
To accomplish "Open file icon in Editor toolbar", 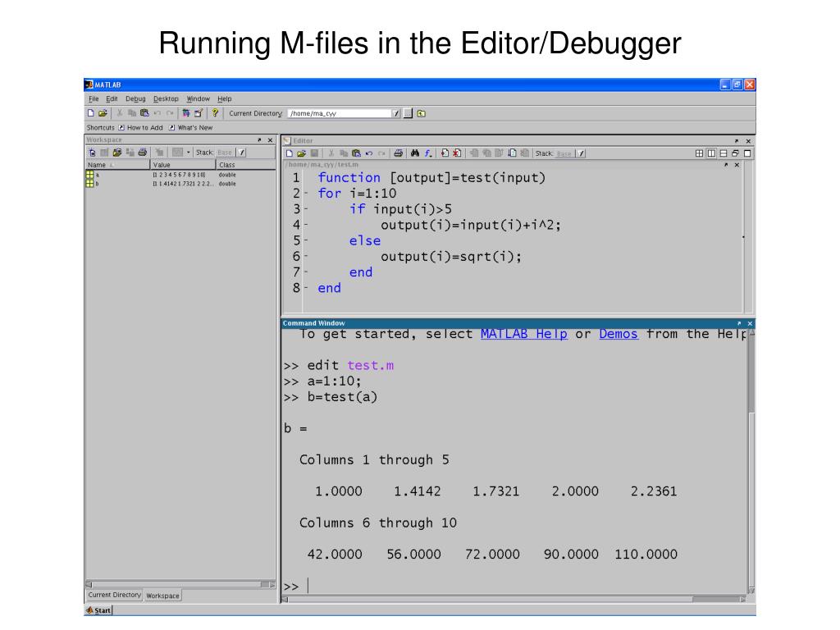I will point(302,153).
